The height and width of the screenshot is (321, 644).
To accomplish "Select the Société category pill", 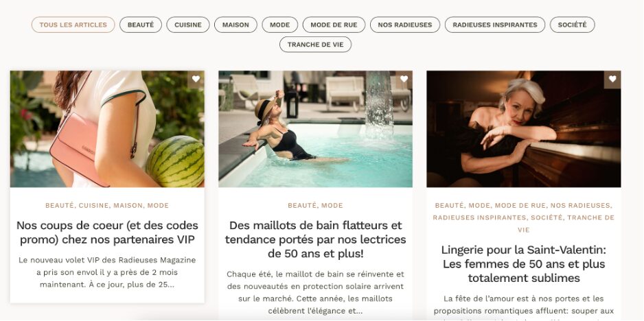I will pos(572,25).
